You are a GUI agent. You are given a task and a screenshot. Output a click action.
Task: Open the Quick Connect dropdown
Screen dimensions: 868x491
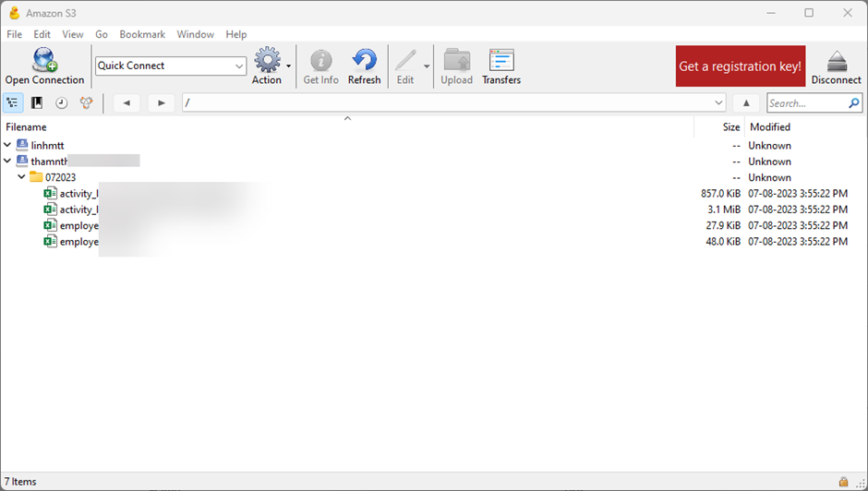click(x=239, y=66)
